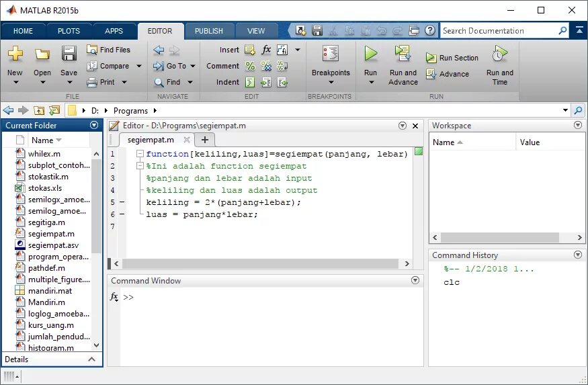Click Find Files in the ribbon
Image resolution: width=588 pixels, height=385 pixels.
108,50
